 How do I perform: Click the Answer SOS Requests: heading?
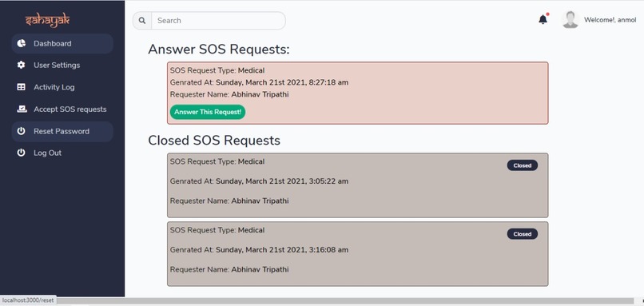219,50
